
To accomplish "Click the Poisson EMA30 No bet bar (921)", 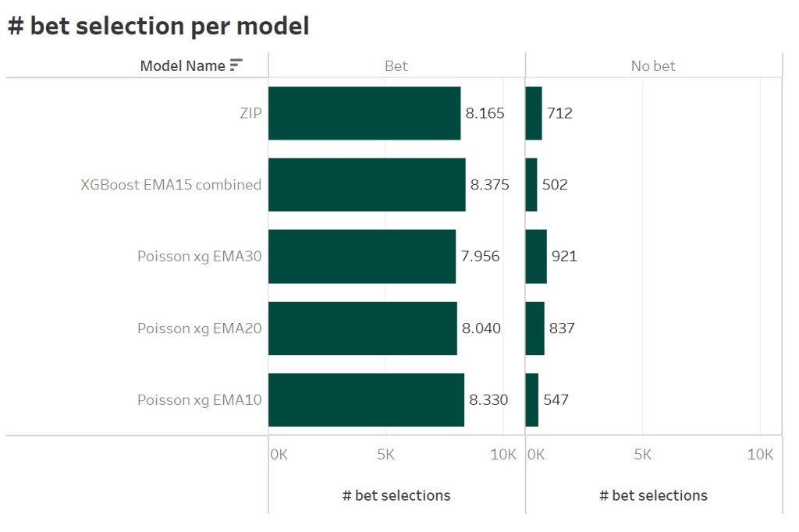I will point(536,257).
